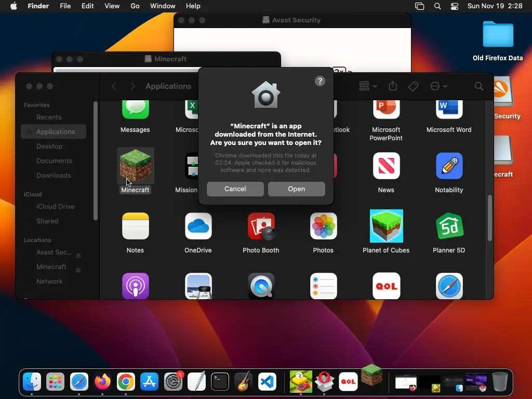Select the QOL app icon in Finder
The width and height of the screenshot is (532, 399).
pyautogui.click(x=386, y=286)
